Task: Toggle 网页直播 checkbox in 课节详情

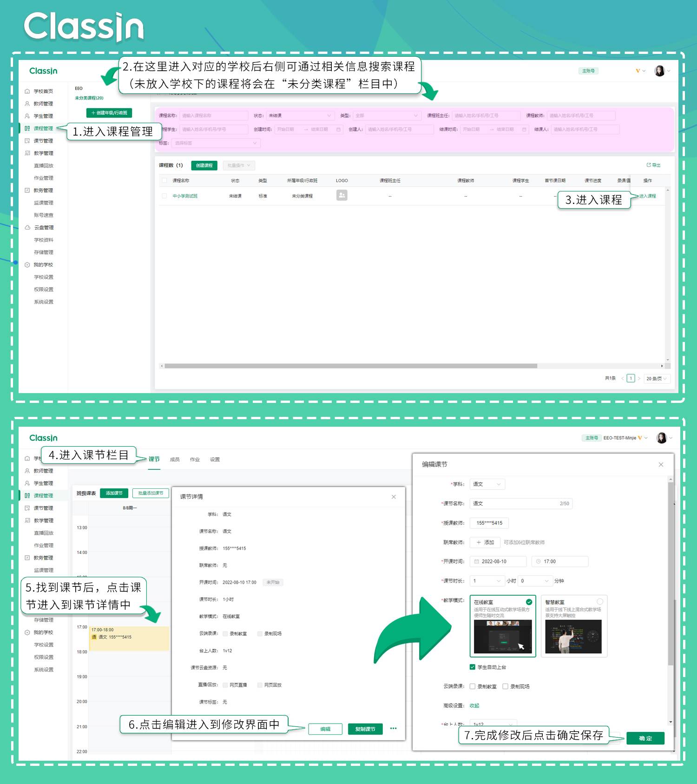Action: click(x=225, y=685)
